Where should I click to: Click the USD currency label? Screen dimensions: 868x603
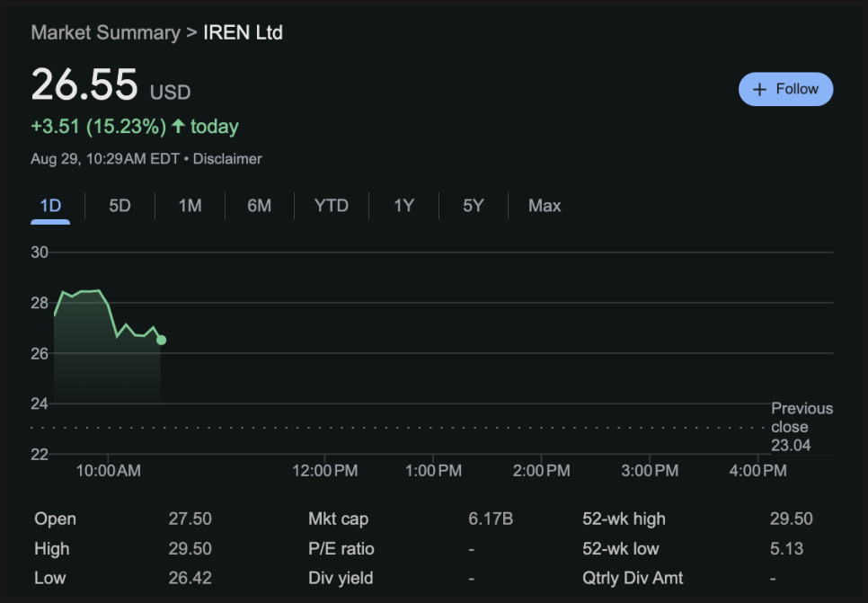pyautogui.click(x=170, y=92)
